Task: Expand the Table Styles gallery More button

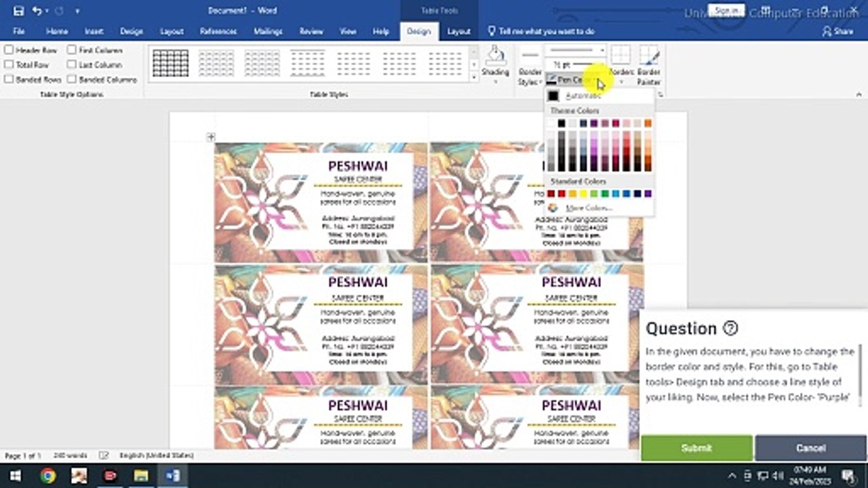Action: click(x=473, y=77)
